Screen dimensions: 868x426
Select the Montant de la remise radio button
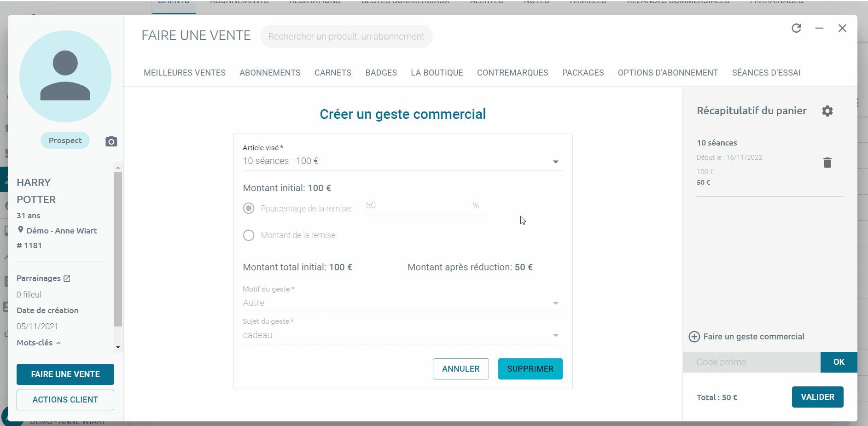pos(249,235)
